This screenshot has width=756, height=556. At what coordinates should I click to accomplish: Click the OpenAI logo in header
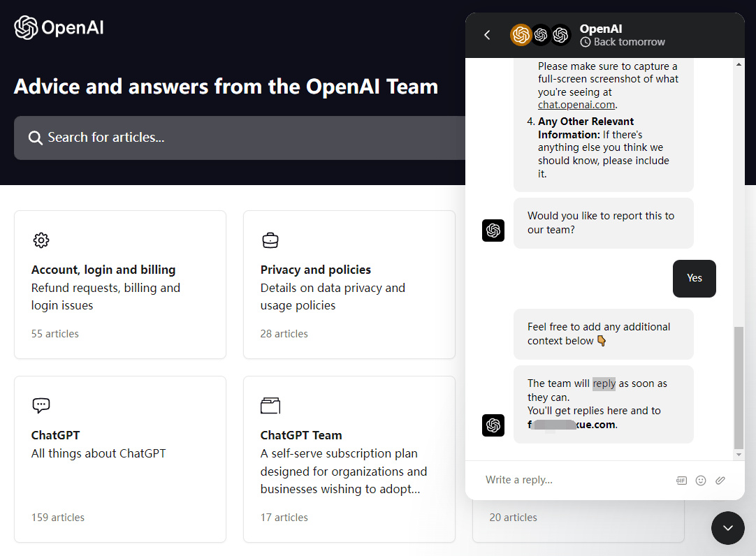point(59,28)
